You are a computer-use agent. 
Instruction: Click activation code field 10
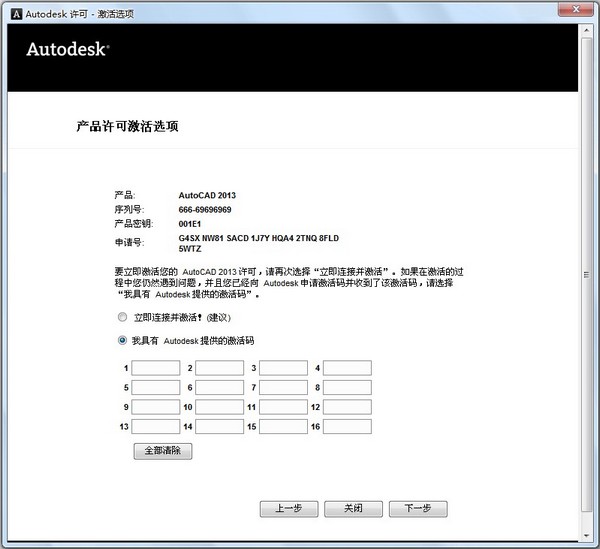pos(220,407)
